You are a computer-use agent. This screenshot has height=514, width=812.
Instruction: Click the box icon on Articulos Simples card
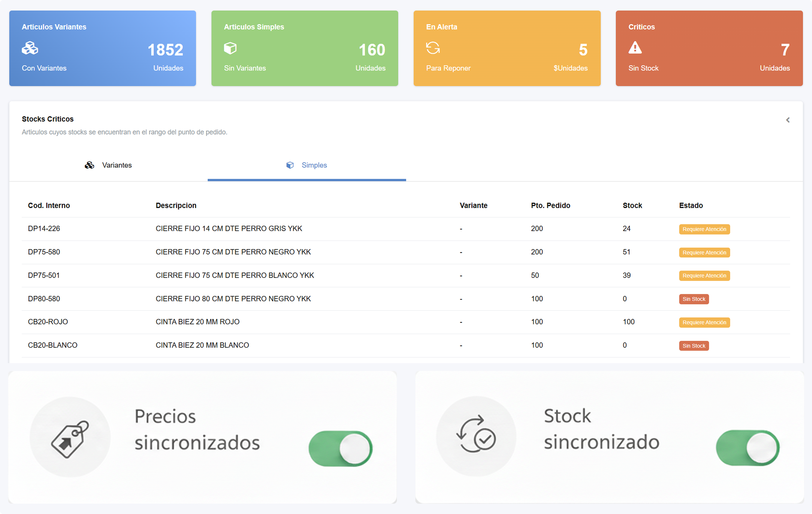coord(231,48)
